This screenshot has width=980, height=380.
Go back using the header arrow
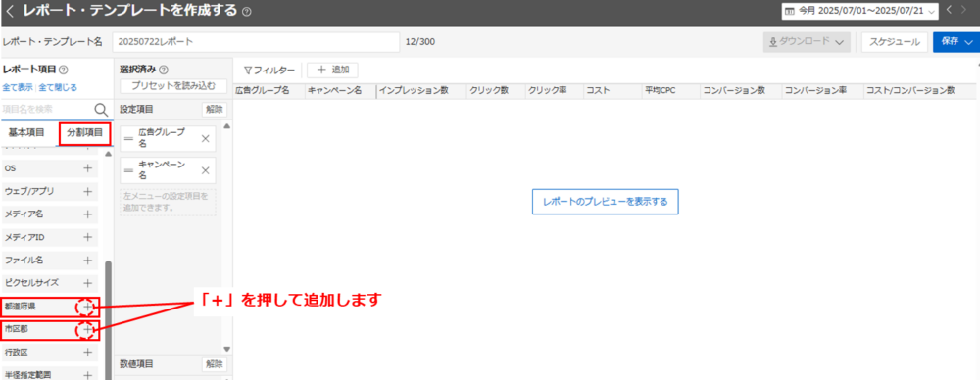(x=10, y=11)
